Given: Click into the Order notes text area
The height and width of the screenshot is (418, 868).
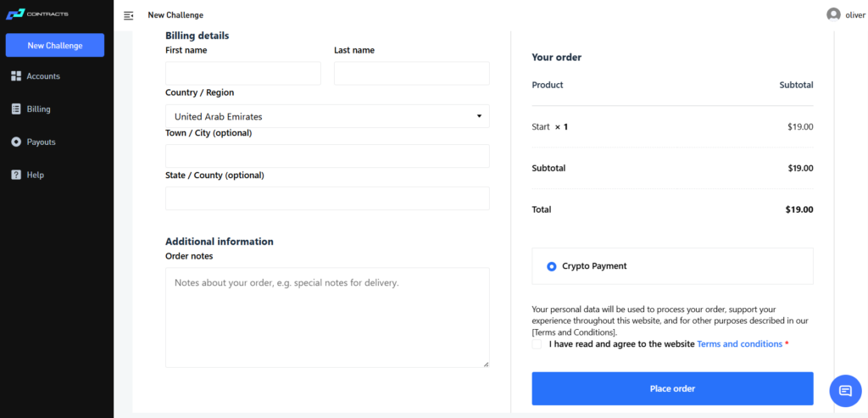Looking at the screenshot, I should 327,318.
